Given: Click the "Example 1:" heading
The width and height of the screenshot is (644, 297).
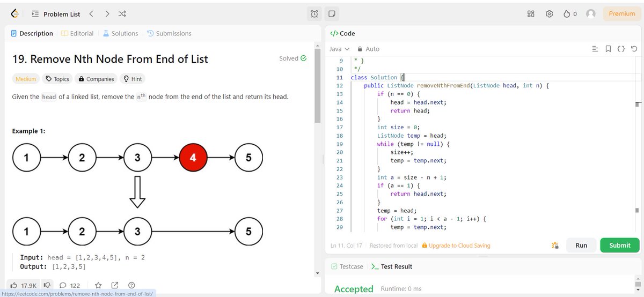Looking at the screenshot, I should pyautogui.click(x=29, y=131).
